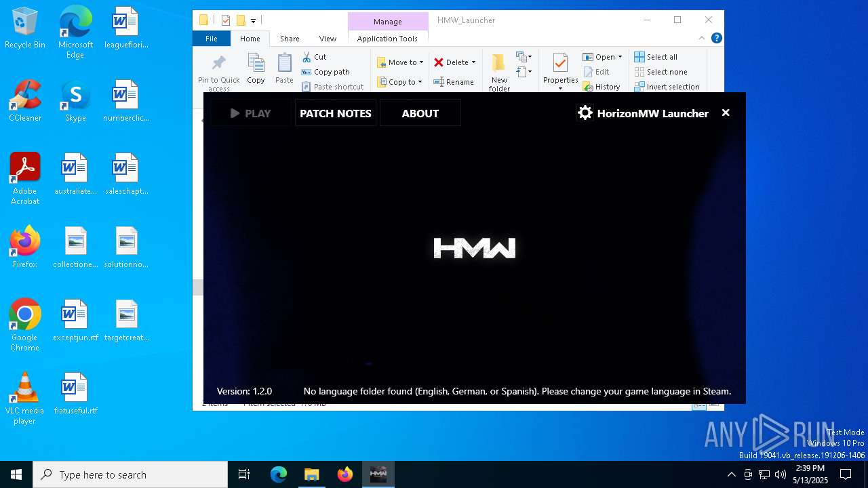Click History in the ribbon
Viewport: 868px width, 488px height.
[601, 87]
